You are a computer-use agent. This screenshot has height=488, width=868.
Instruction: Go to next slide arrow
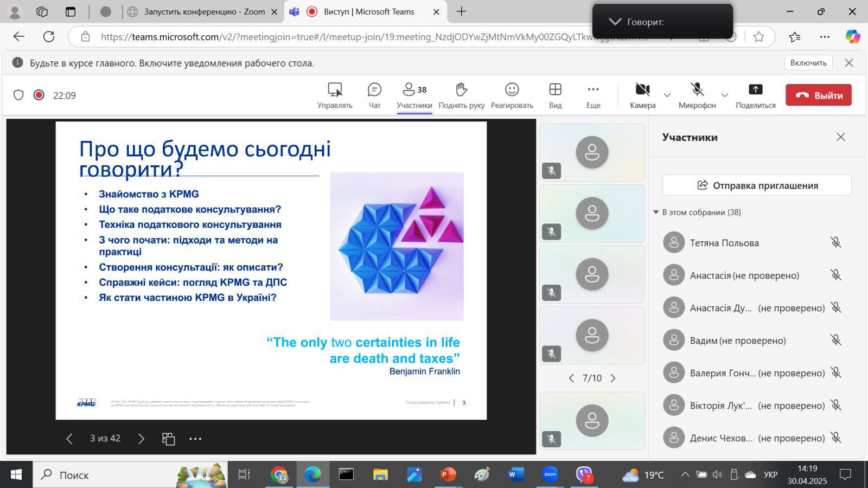pos(141,439)
